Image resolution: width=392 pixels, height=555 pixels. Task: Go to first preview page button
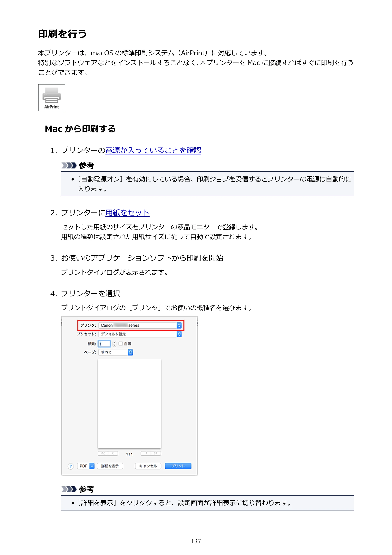click(103, 454)
